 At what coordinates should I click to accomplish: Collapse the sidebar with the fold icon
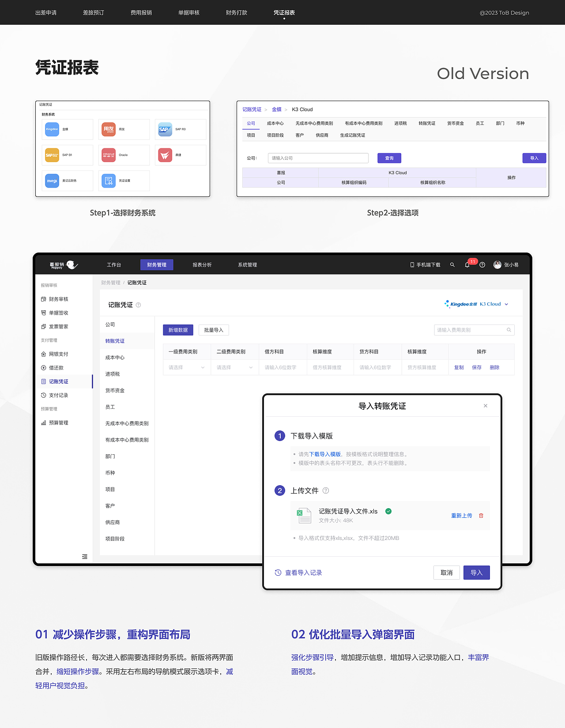click(85, 557)
